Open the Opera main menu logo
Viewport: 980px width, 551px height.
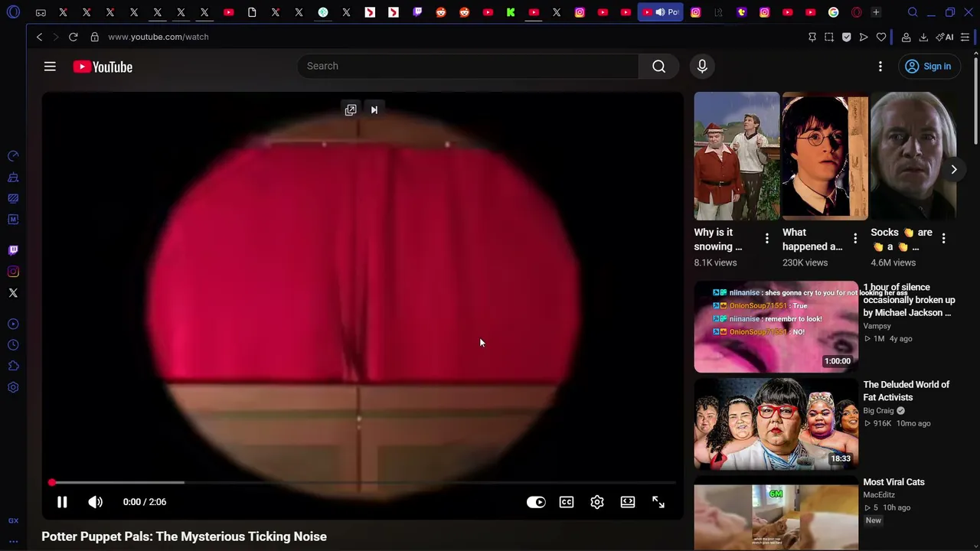point(13,12)
